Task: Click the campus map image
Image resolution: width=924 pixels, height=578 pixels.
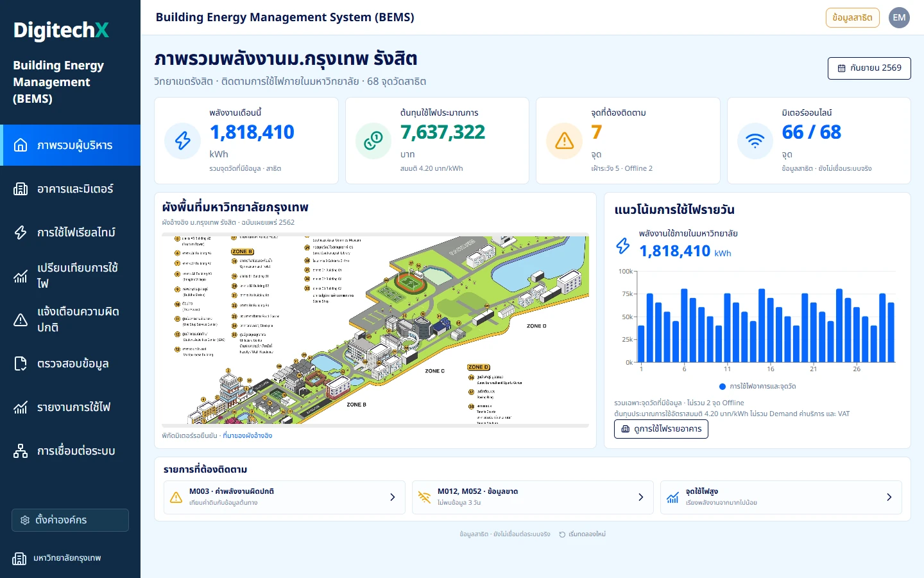Action: (375, 329)
